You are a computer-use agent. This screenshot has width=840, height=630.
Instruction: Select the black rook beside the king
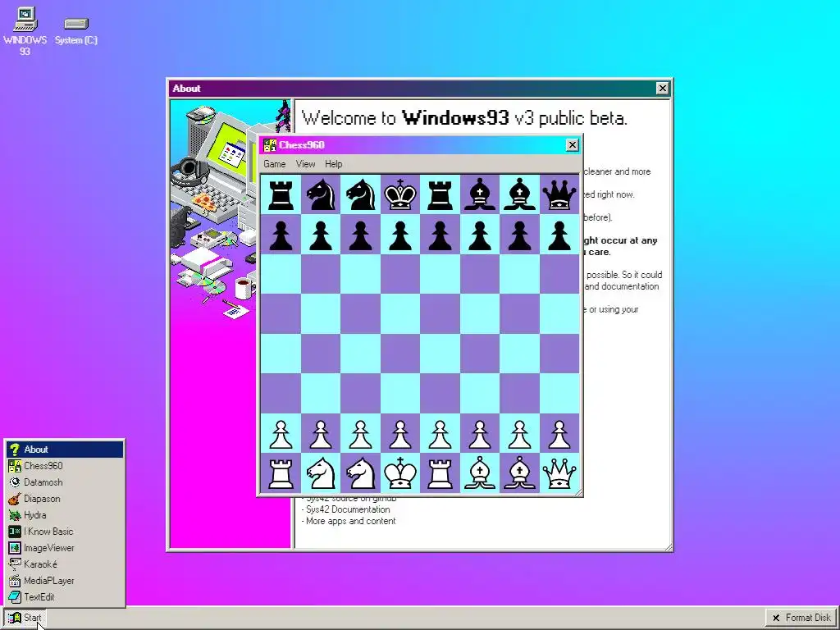(x=440, y=194)
